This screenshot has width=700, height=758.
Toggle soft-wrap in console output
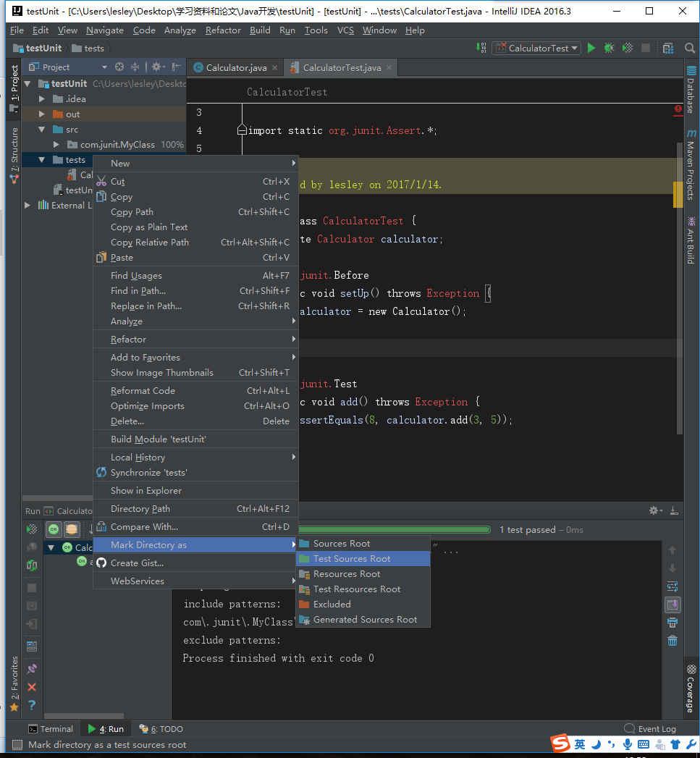click(672, 586)
